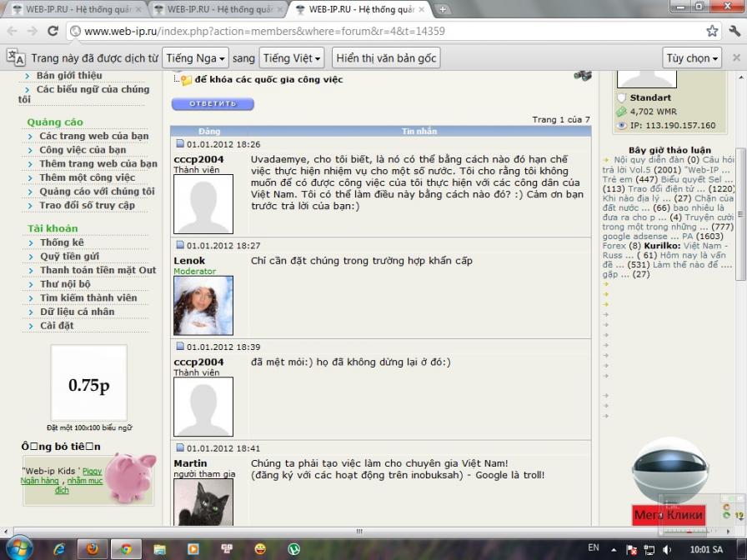747x560 pixels.
Task: Open the Thống kê sidebar link
Action: point(62,242)
